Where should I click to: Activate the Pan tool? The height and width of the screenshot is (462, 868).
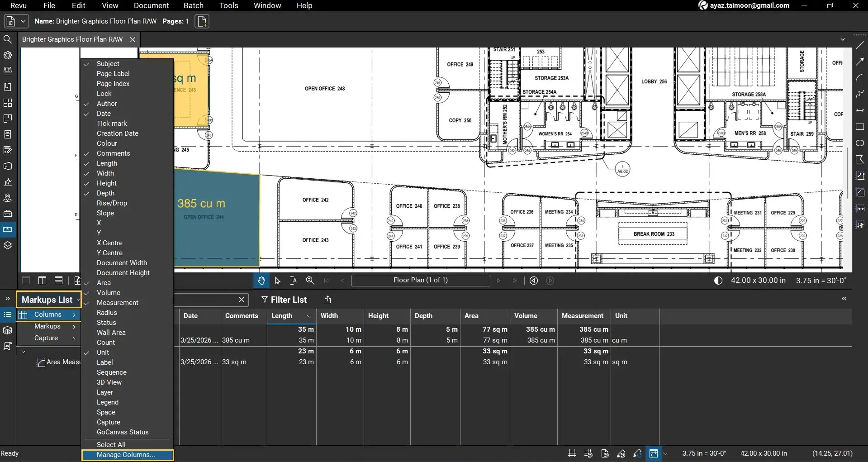[261, 281]
